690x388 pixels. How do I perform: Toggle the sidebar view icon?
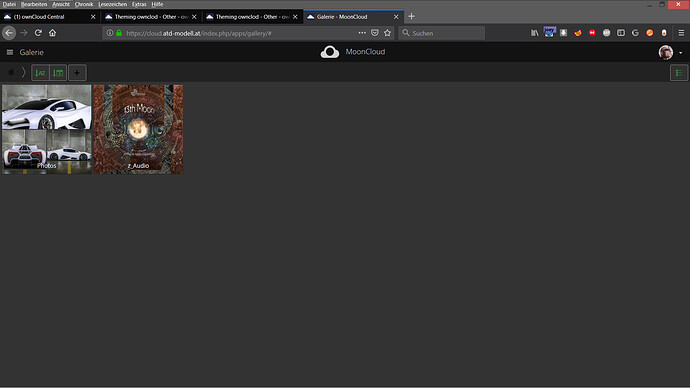621,33
